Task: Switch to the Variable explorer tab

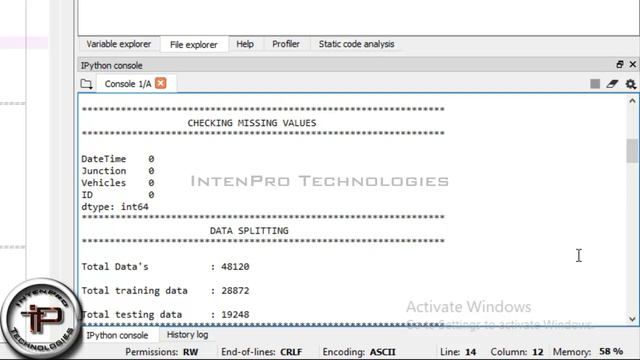Action: coord(118,44)
